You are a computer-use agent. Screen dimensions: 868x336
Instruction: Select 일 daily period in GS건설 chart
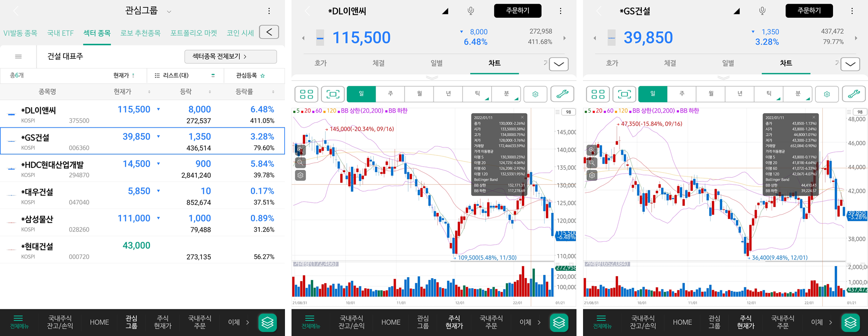pyautogui.click(x=653, y=94)
